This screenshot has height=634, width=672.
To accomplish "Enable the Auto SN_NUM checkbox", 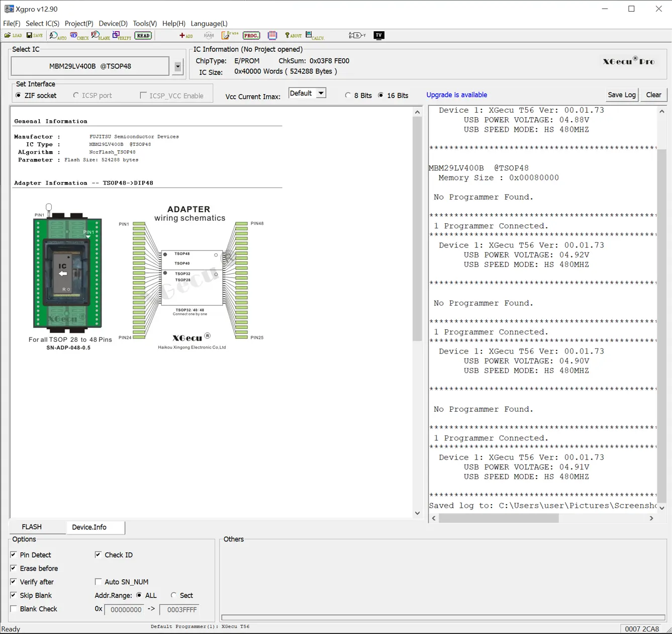I will pos(122,582).
